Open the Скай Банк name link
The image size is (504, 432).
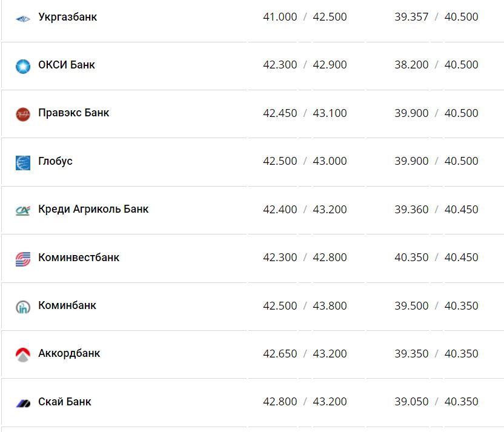point(64,402)
